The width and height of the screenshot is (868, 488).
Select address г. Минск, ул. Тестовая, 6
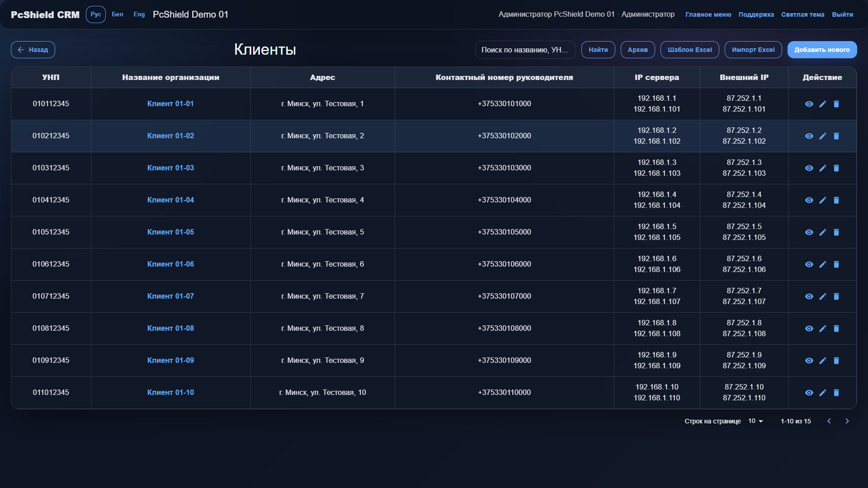point(323,264)
